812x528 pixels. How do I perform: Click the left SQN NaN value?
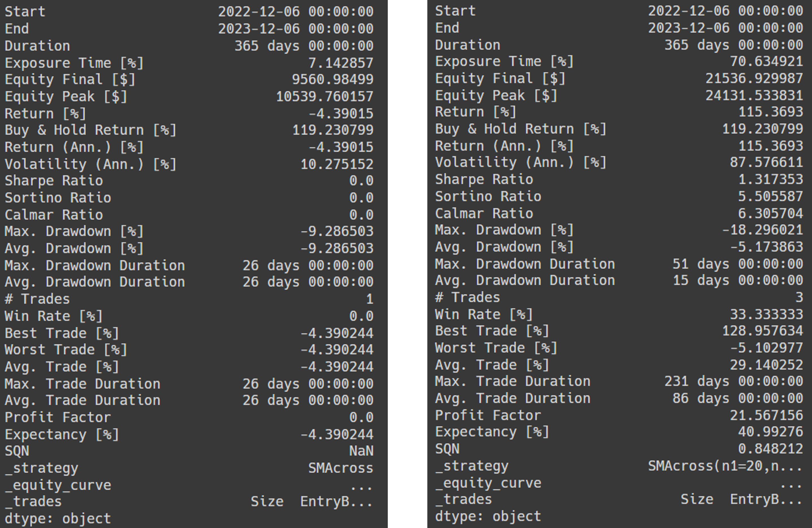pyautogui.click(x=361, y=451)
